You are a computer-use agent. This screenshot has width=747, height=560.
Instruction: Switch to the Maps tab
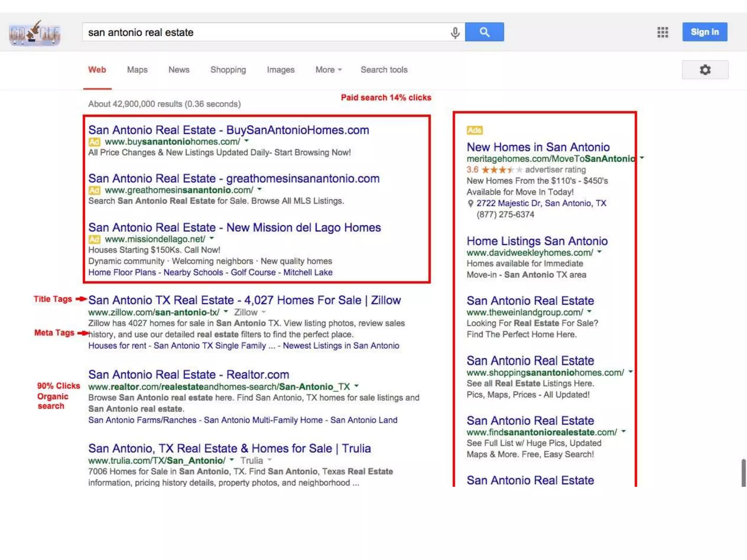click(137, 70)
